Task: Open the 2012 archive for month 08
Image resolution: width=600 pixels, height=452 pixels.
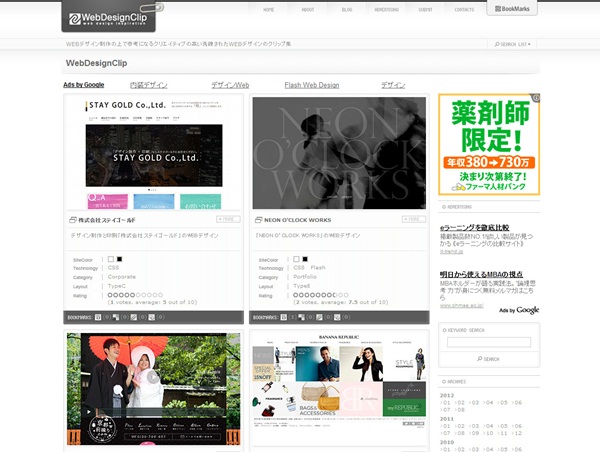Action: [459, 410]
